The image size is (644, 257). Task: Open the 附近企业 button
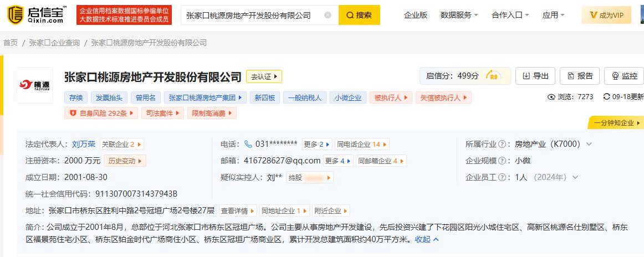331,210
